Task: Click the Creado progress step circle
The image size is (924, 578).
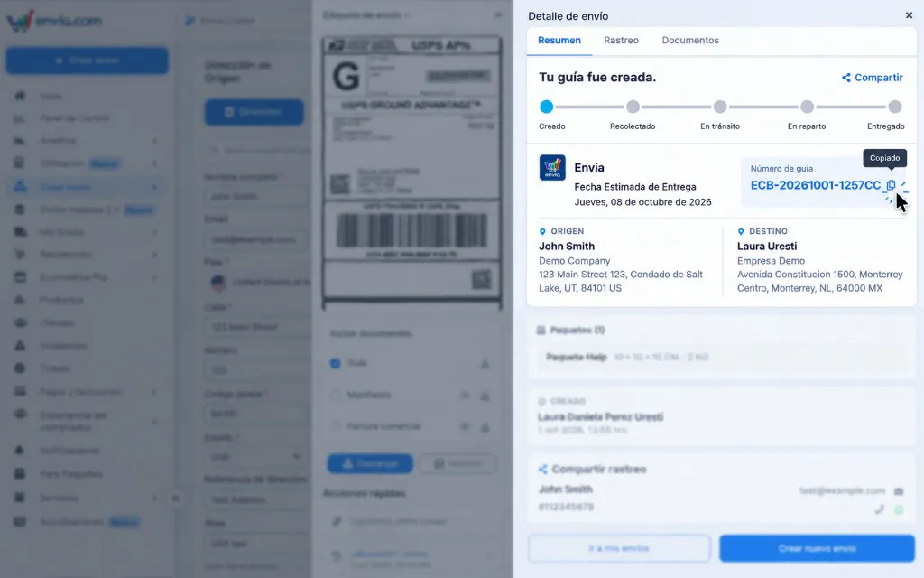Action: (x=546, y=107)
